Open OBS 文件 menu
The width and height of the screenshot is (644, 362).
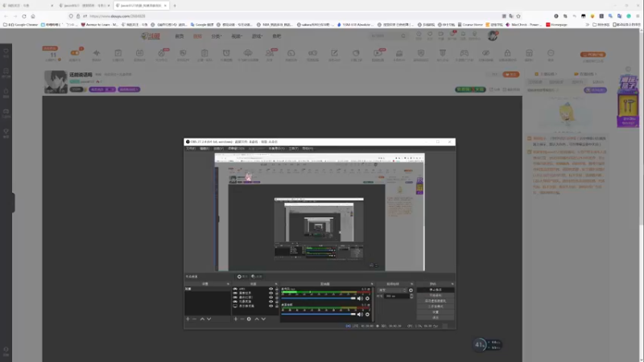191,149
